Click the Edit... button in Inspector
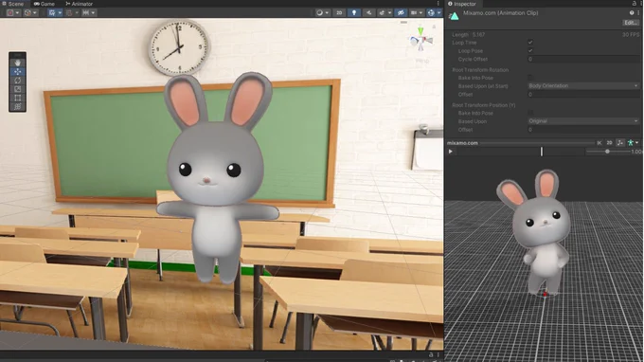 631,23
